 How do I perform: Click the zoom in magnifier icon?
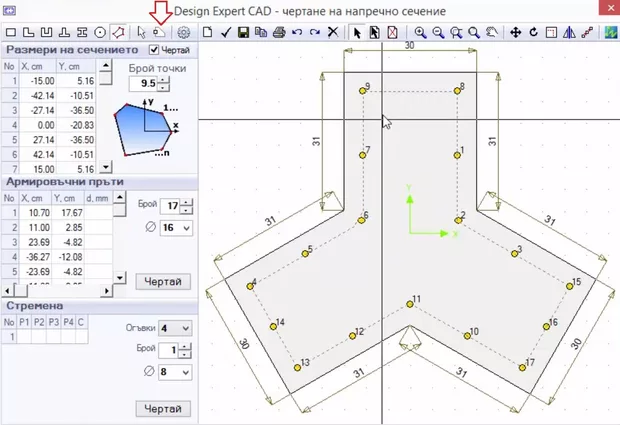[x=421, y=32]
